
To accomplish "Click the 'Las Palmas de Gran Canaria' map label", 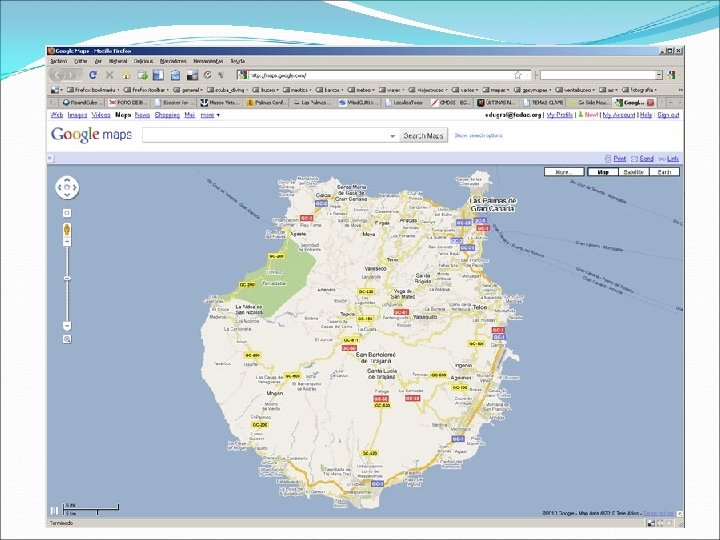I will [493, 205].
